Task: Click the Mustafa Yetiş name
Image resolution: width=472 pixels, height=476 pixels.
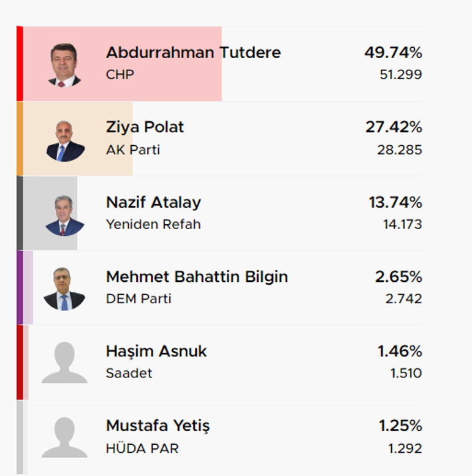Action: (x=158, y=426)
